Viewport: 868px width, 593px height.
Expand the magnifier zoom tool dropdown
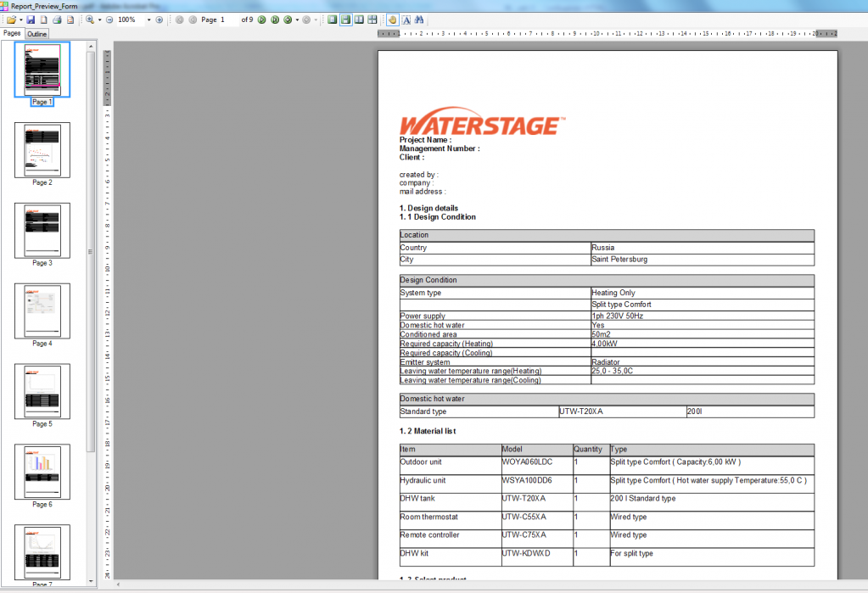pos(99,20)
